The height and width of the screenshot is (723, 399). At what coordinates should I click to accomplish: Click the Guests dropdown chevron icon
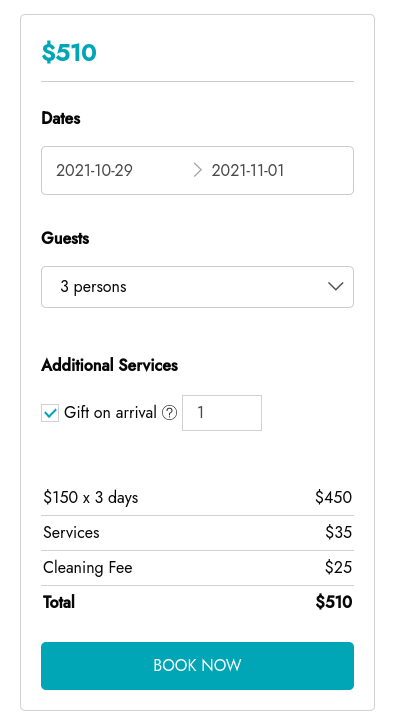click(335, 286)
